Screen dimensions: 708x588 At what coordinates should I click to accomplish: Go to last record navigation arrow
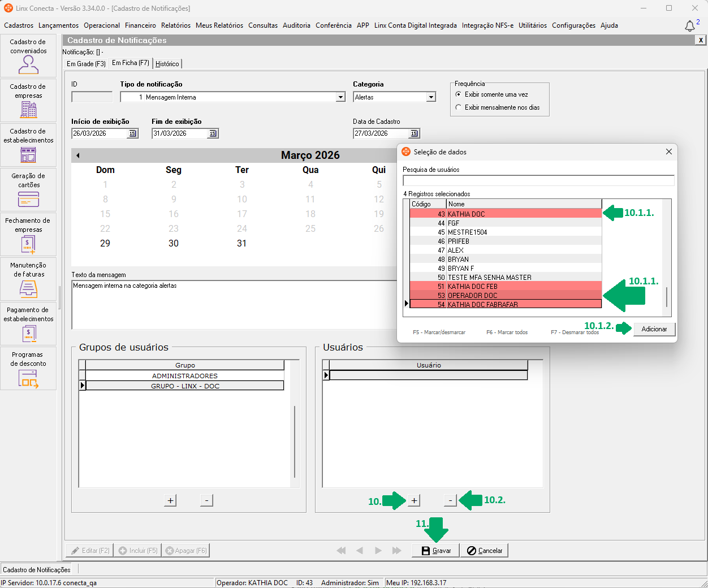click(x=397, y=551)
